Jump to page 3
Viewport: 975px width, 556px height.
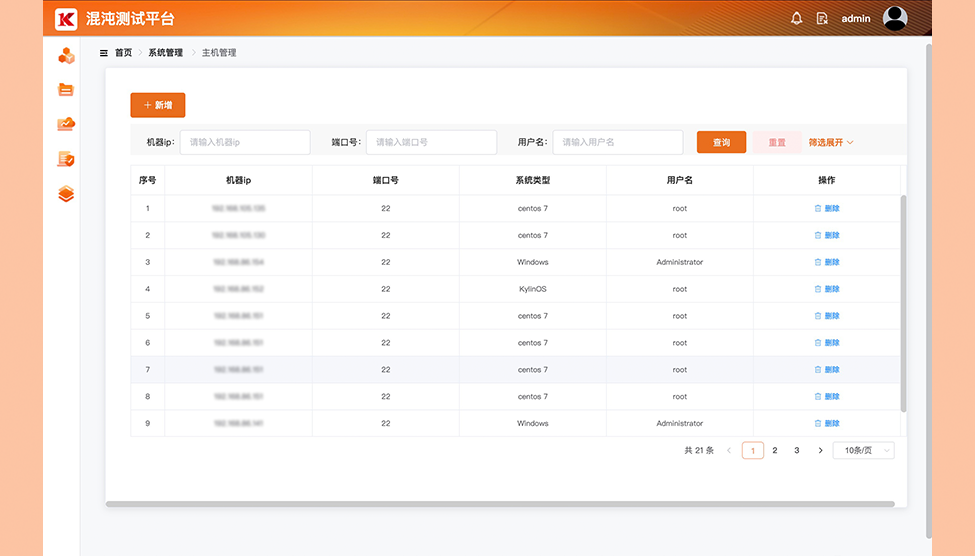tap(797, 450)
